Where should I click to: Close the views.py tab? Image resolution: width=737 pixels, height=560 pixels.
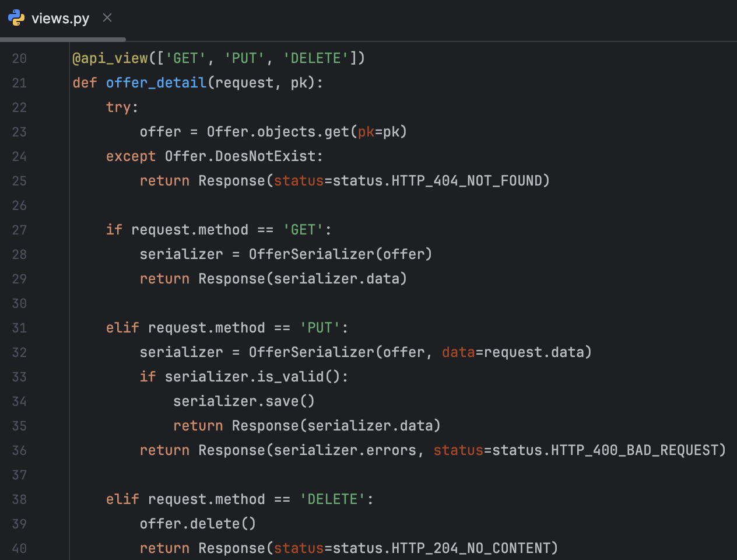pos(107,17)
